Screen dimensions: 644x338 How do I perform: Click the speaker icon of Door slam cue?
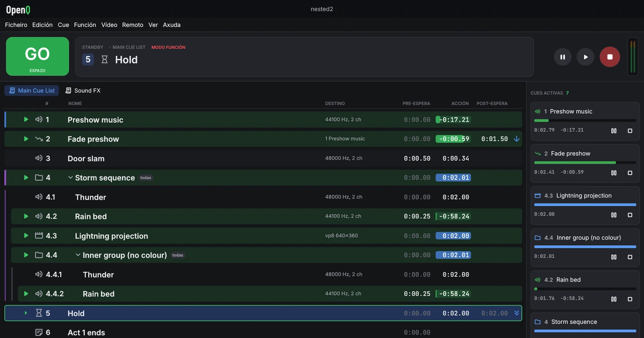pos(39,158)
